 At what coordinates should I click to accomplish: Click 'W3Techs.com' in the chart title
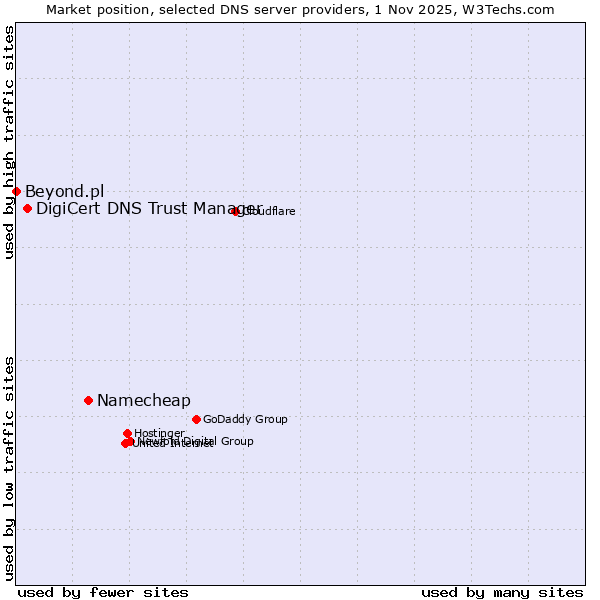coord(515,9)
